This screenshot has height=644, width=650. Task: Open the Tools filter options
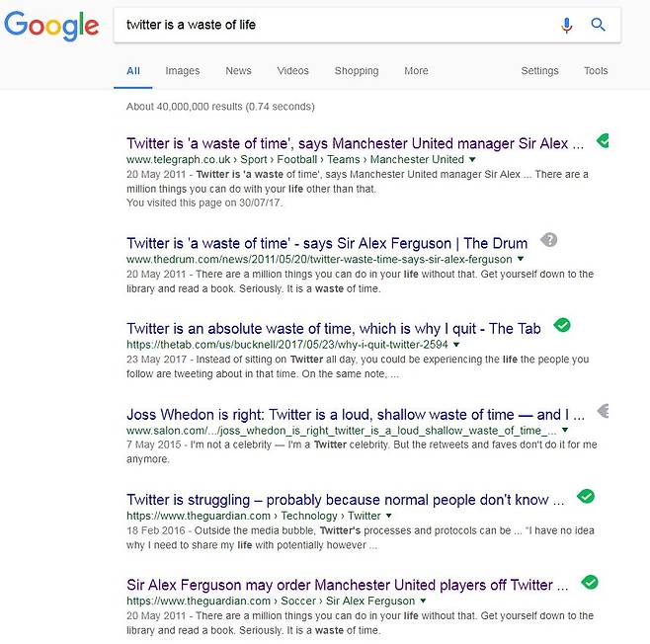coord(596,71)
